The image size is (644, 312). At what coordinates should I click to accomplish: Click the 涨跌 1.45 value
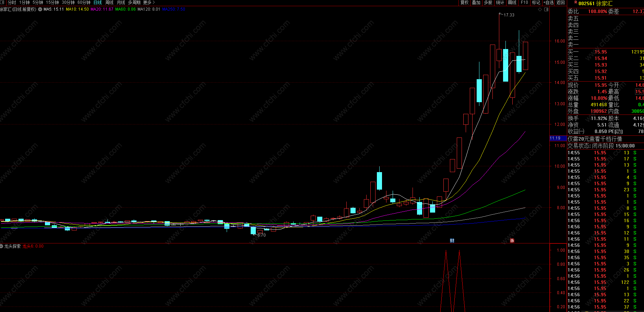pos(602,92)
